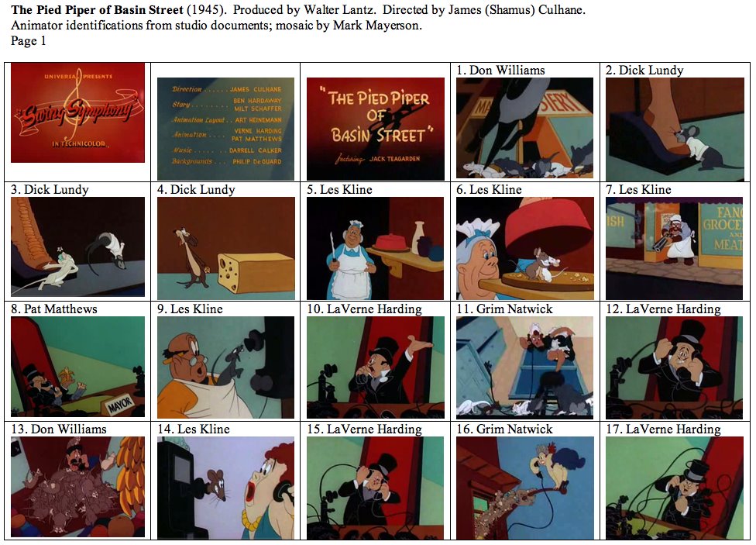The image size is (756, 545).
Task: Select frame 8 Mayor desk scene
Action: tap(77, 367)
